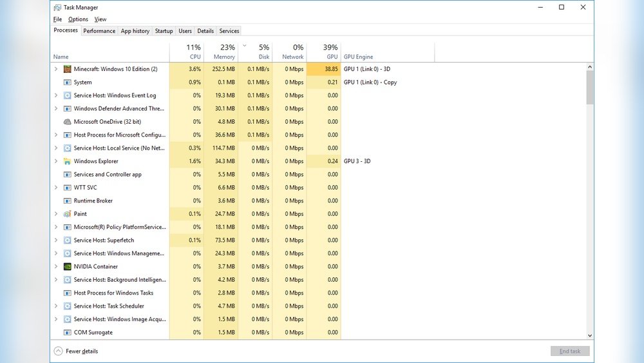Click the Paint application icon
The height and width of the screenshot is (363, 644).
tap(68, 214)
